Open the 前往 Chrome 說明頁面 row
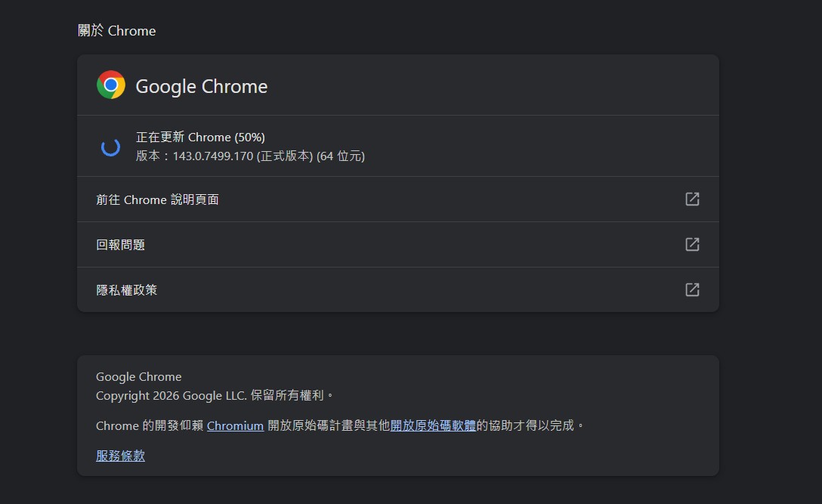 (157, 199)
